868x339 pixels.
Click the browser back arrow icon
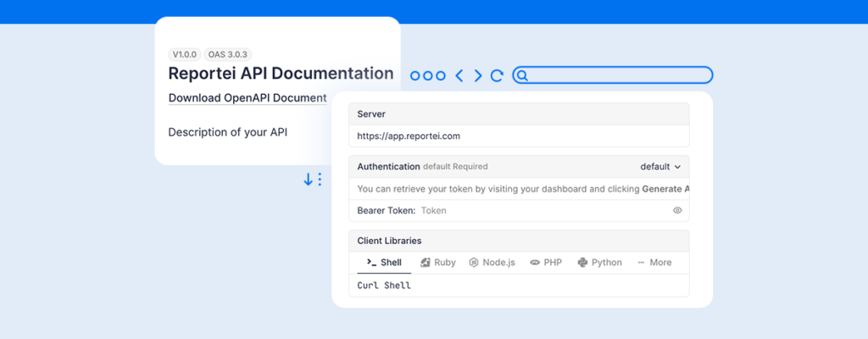pos(459,75)
